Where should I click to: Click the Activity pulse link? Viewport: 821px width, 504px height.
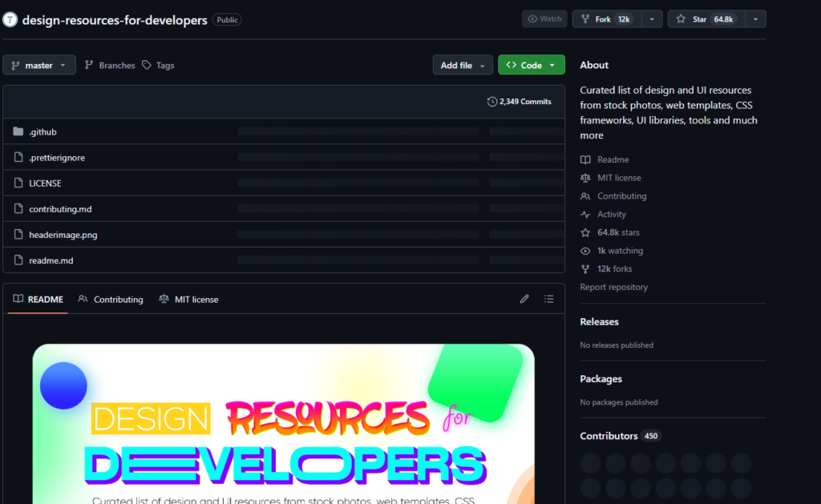click(x=611, y=214)
